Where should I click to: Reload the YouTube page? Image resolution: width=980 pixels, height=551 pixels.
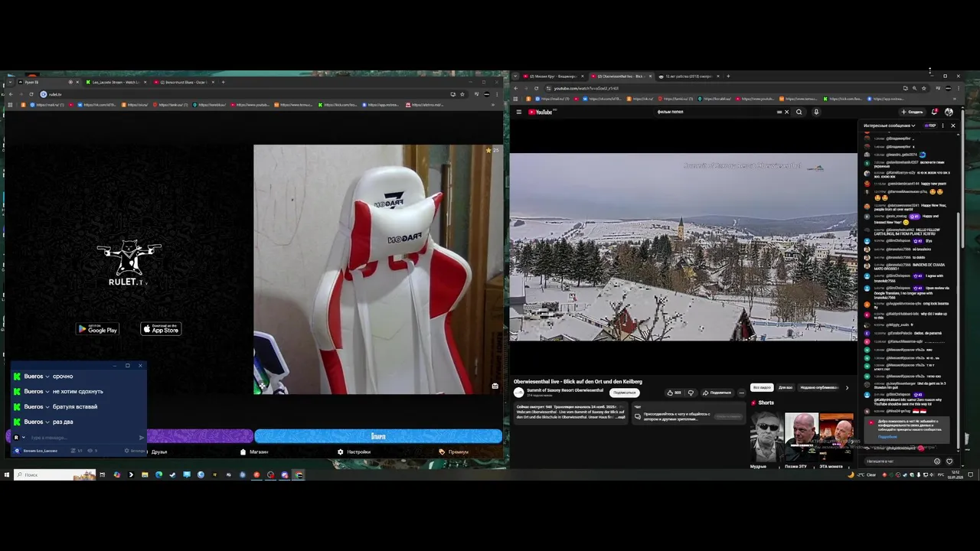(536, 88)
